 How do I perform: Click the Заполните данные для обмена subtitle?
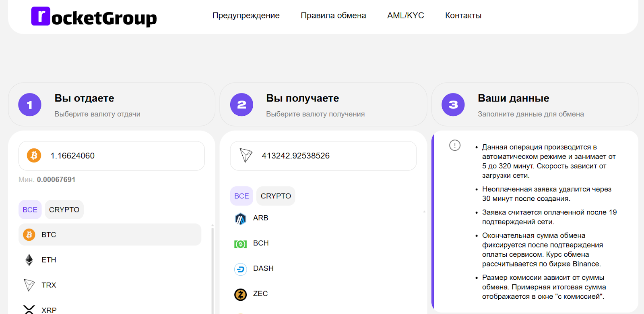click(x=531, y=114)
